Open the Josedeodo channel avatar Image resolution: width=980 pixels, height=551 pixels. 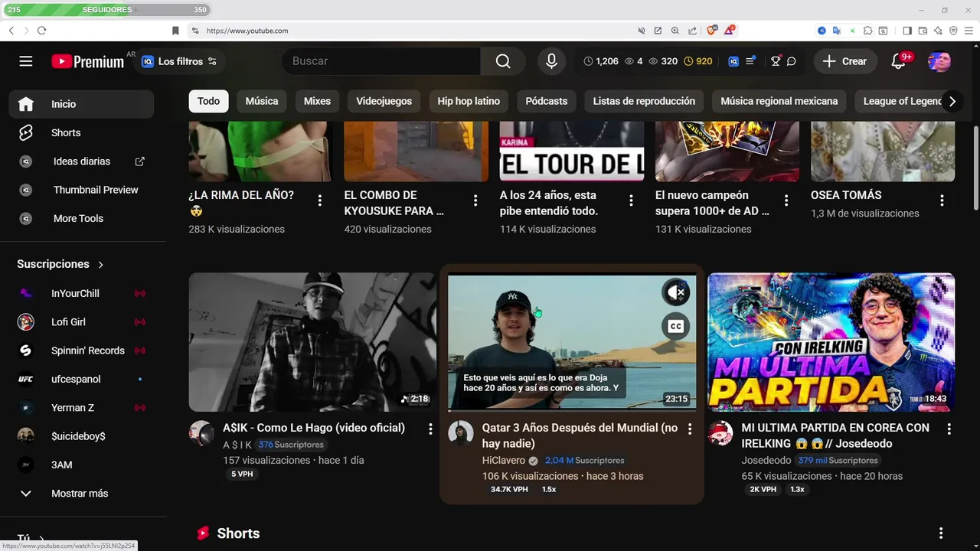(x=720, y=433)
